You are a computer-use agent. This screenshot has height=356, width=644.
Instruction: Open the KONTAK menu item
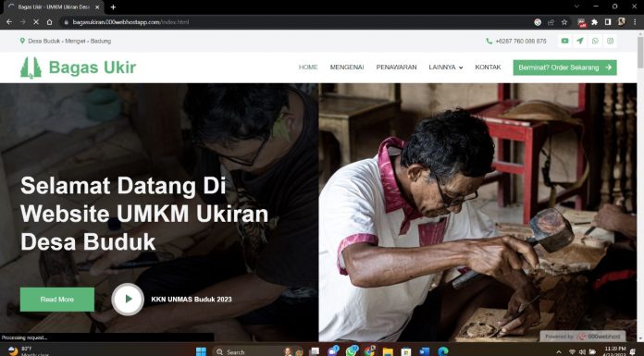coord(488,68)
